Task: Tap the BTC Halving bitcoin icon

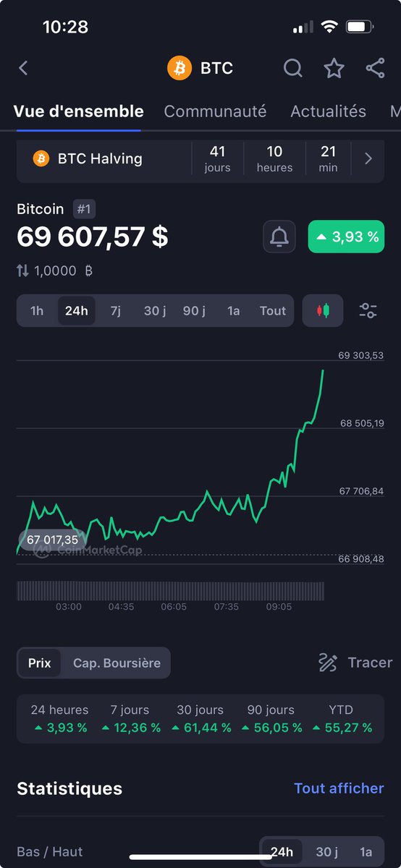Action: (41, 158)
